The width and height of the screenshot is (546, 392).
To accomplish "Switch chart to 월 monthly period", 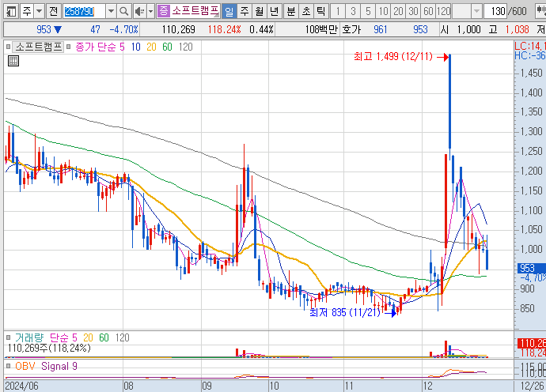I will (260, 12).
